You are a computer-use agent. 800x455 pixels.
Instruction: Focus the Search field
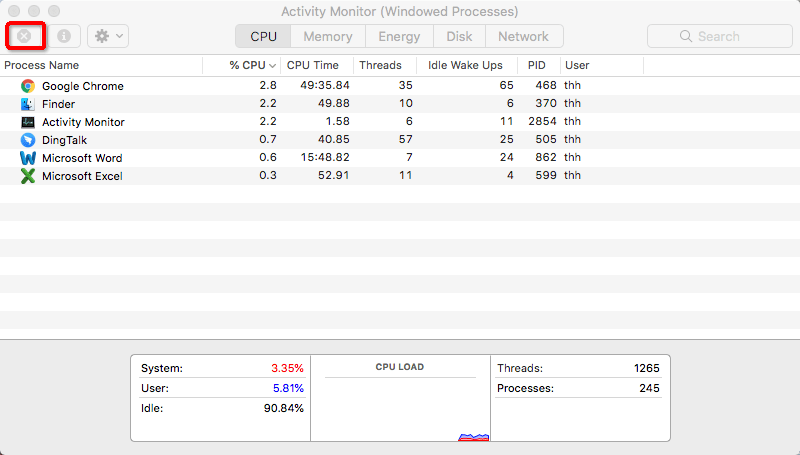[x=720, y=36]
